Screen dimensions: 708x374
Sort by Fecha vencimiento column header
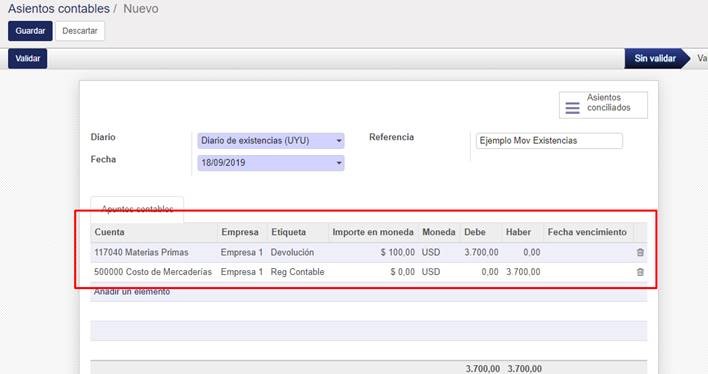pyautogui.click(x=587, y=232)
